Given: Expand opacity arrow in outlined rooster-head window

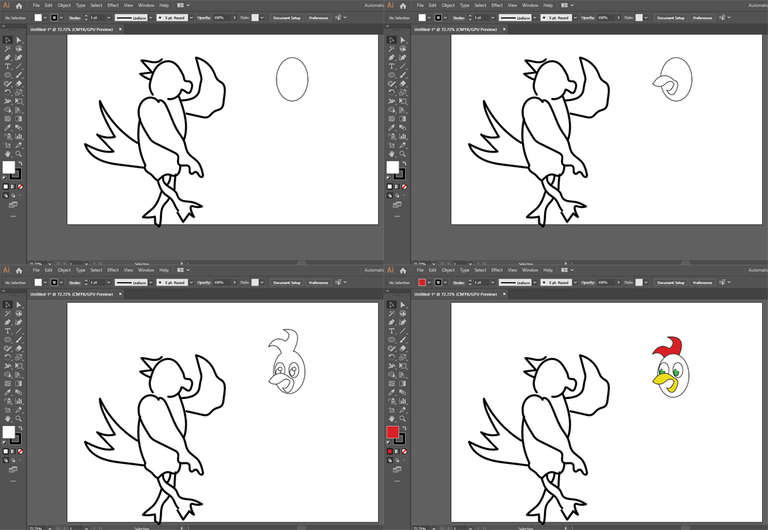Looking at the screenshot, I should click(x=235, y=283).
